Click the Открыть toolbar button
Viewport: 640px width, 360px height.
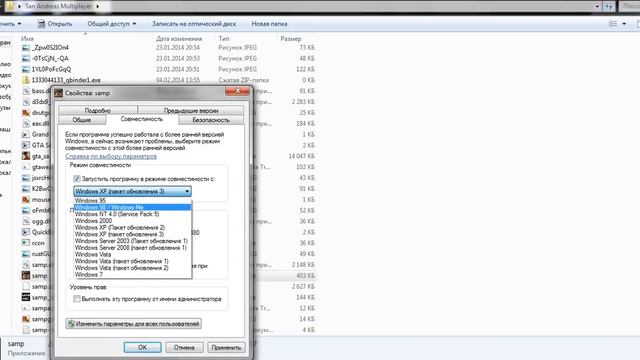(55, 24)
